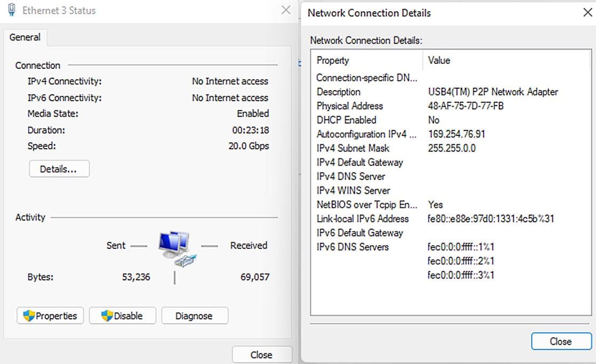
Task: Click the Ethernet 3 Status title bar icon
Action: click(x=12, y=10)
